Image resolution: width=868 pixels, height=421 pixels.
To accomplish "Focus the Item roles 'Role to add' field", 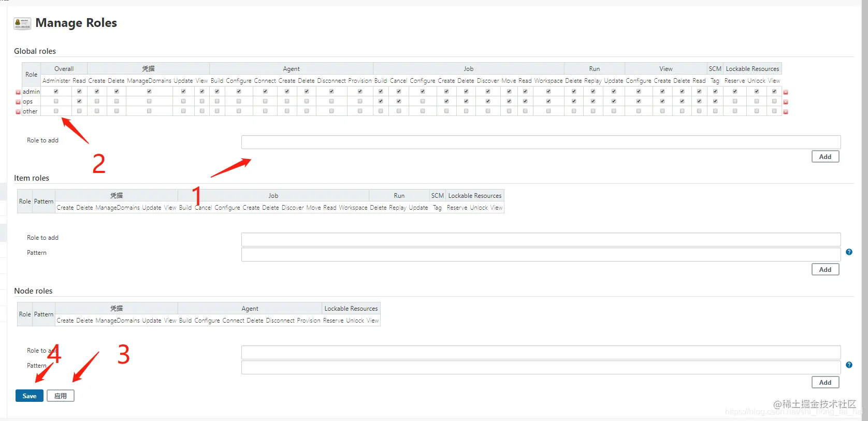I will point(541,239).
